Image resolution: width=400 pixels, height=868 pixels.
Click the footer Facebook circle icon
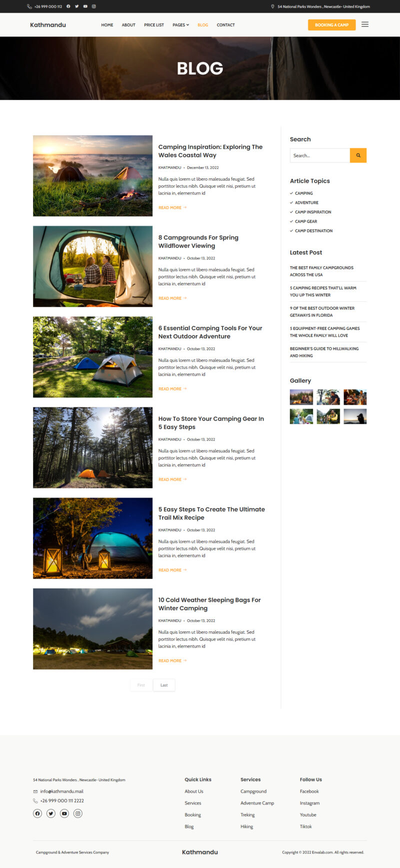(x=37, y=813)
